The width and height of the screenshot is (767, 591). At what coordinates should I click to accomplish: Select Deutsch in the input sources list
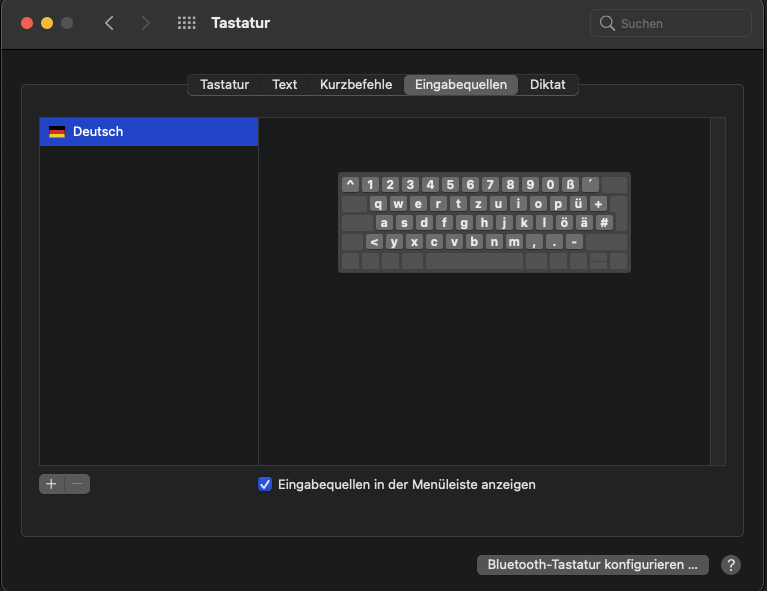[148, 132]
